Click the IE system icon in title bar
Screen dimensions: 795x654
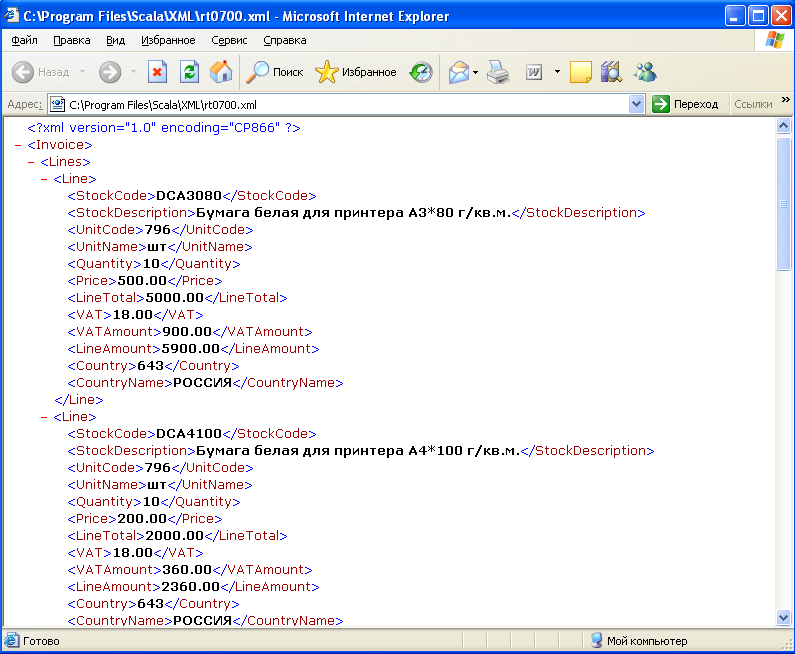pos(12,16)
